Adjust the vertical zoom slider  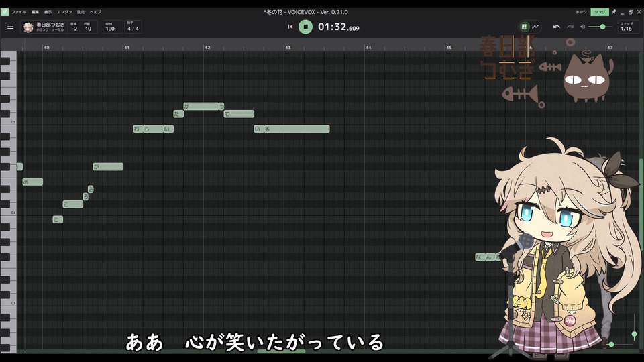pos(634,334)
